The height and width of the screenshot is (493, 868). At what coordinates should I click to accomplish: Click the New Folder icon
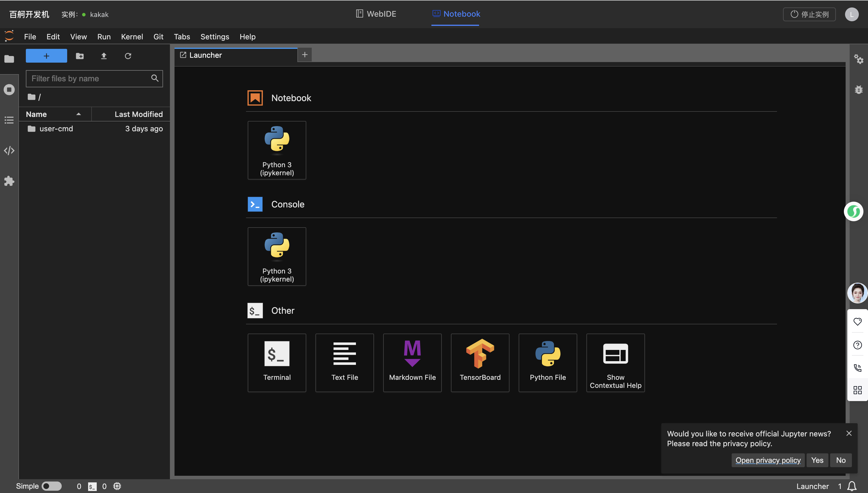point(80,56)
